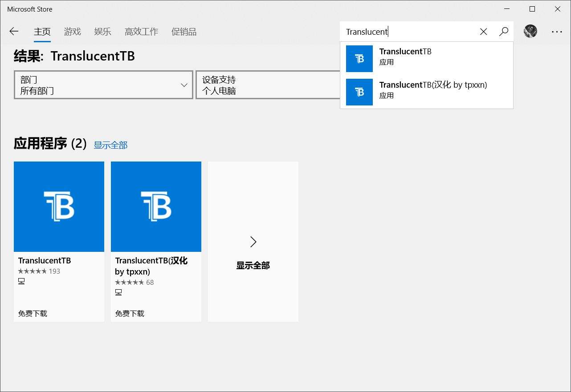Go to the 促销品 tab
The width and height of the screenshot is (571, 392).
point(184,32)
